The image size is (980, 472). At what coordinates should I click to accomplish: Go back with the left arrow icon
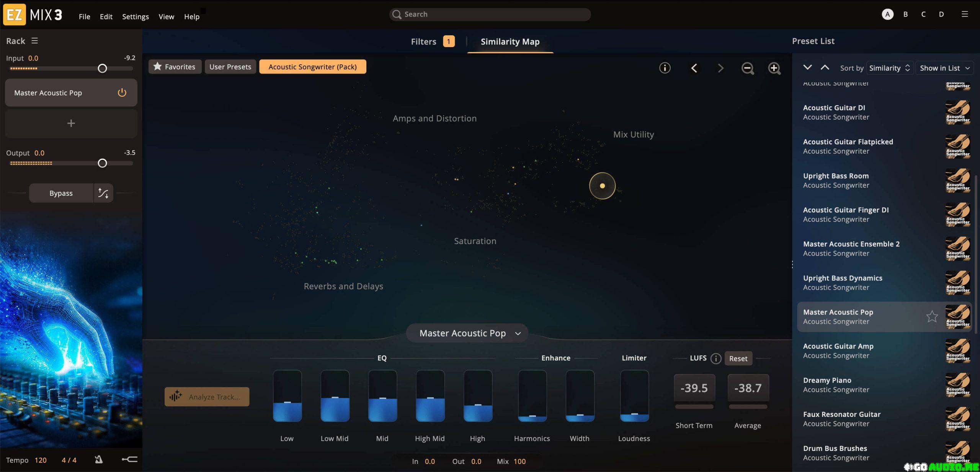coord(694,68)
